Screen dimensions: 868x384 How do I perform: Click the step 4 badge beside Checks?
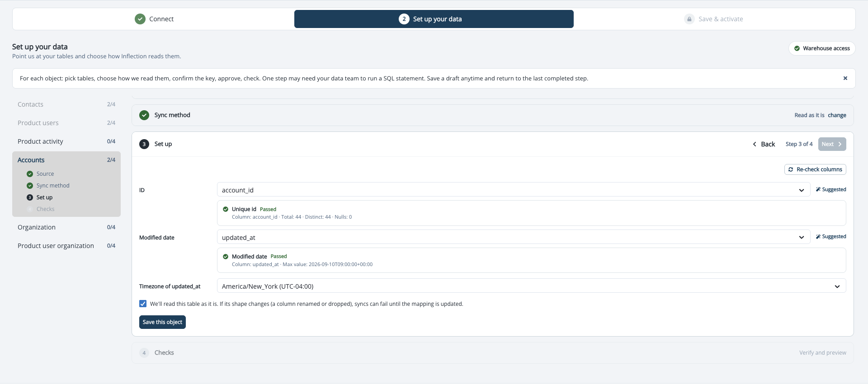click(x=144, y=353)
